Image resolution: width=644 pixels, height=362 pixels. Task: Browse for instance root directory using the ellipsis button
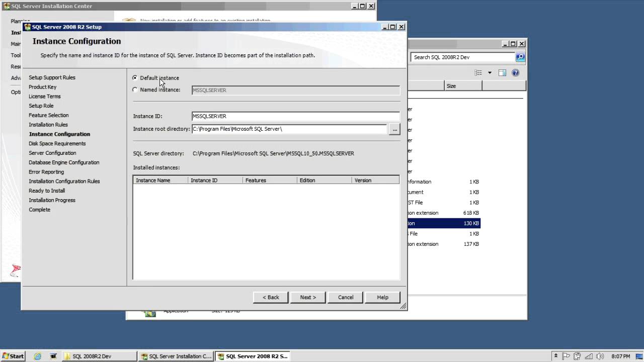coord(394,129)
